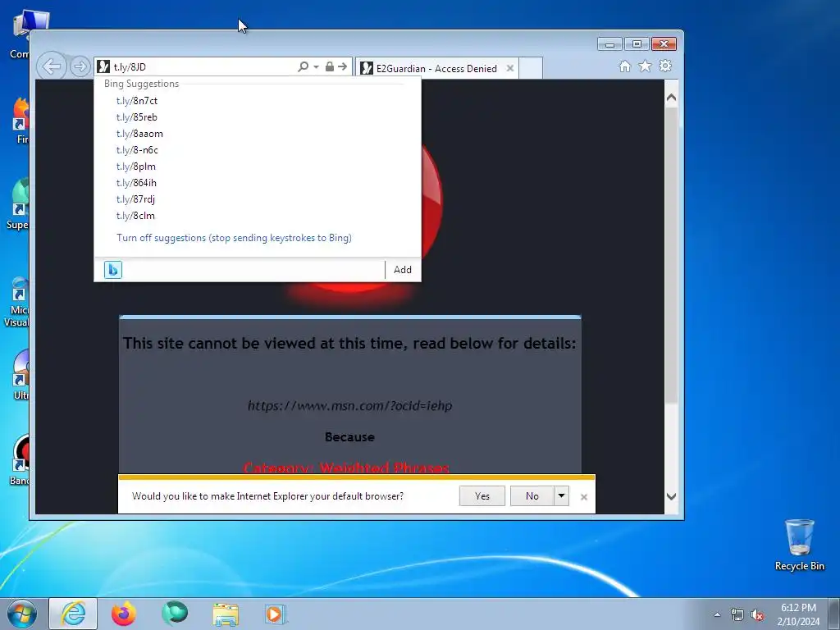Click the Forward navigation arrow
The image size is (840, 630).
coord(80,67)
